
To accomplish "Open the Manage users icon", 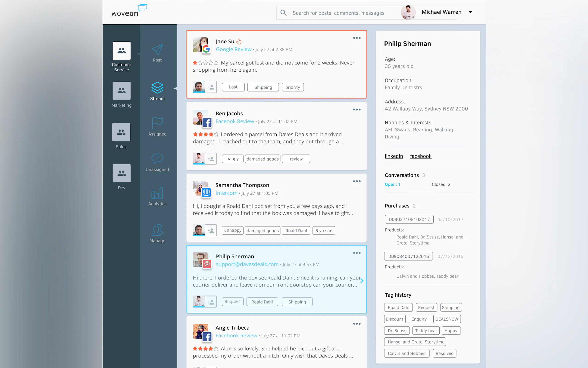I will 157,230.
